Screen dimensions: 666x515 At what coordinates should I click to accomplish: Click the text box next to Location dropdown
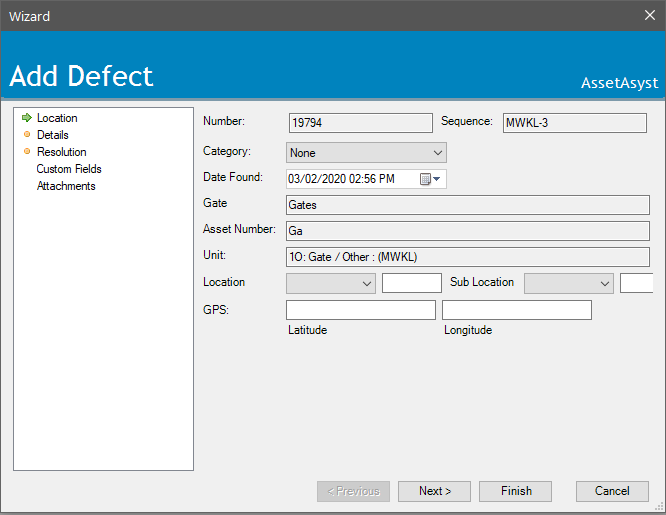[411, 283]
